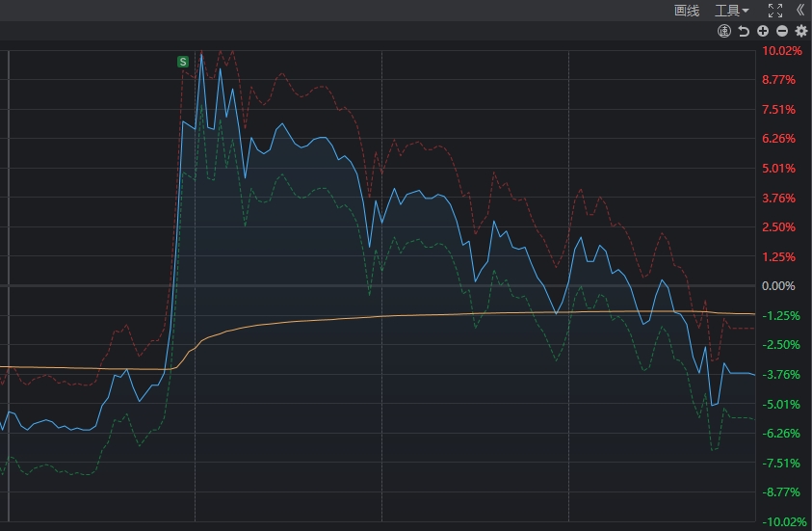Click the 画线 draw-line button
The image size is (812, 531).
coord(687,11)
